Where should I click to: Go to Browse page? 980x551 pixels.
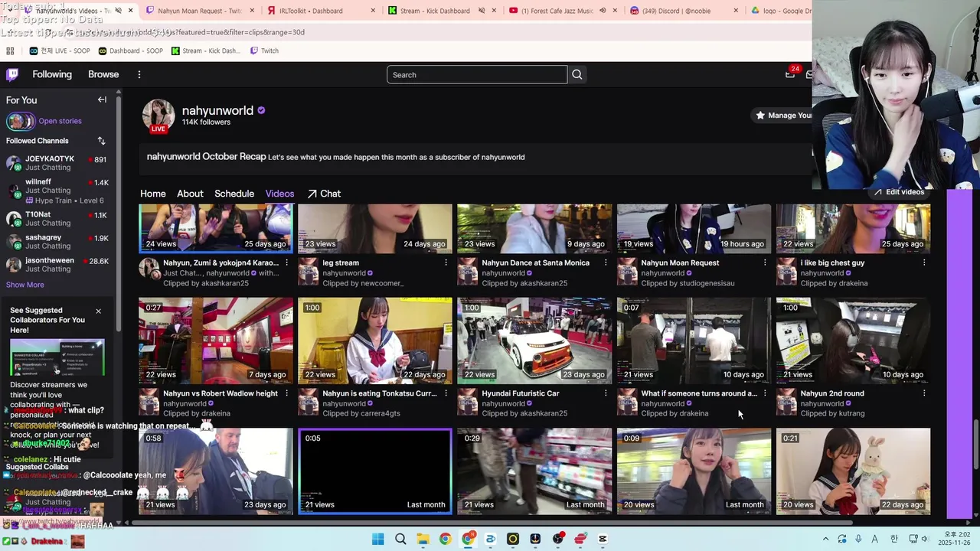tap(103, 74)
